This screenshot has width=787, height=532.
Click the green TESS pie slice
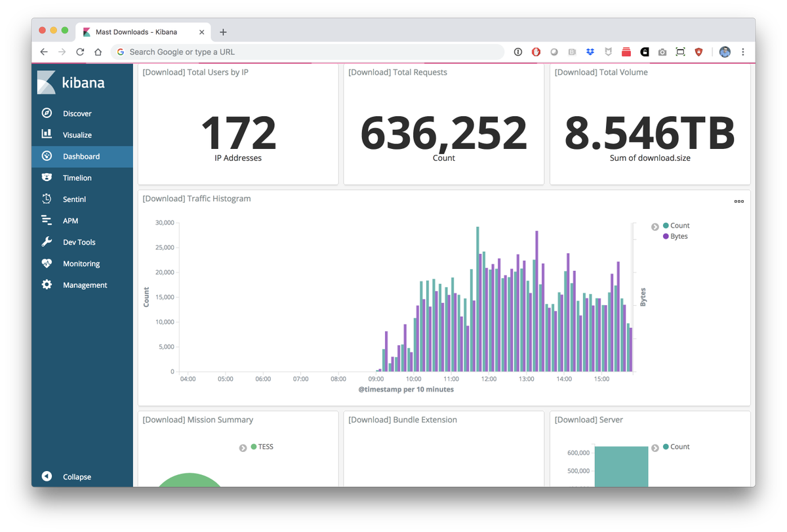(189, 481)
